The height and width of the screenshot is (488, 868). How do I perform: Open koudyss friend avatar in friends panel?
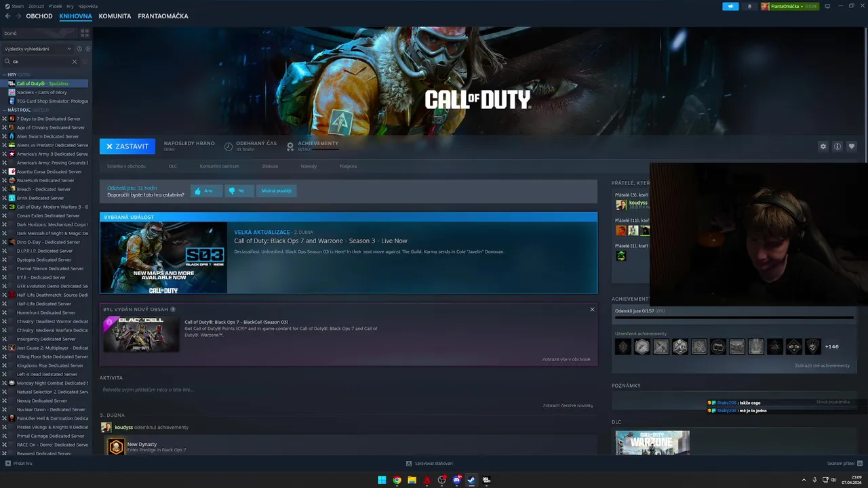point(621,204)
